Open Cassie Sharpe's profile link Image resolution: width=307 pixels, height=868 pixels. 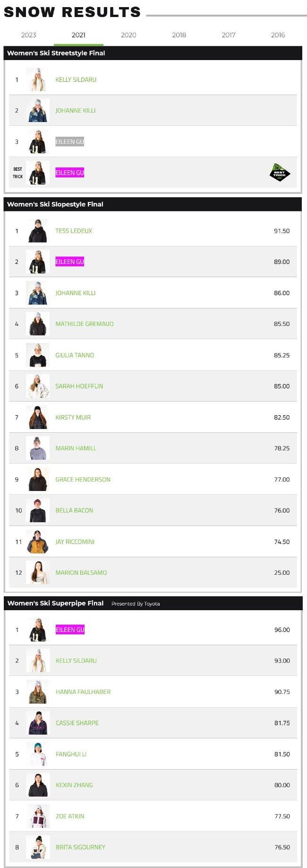coord(77,723)
